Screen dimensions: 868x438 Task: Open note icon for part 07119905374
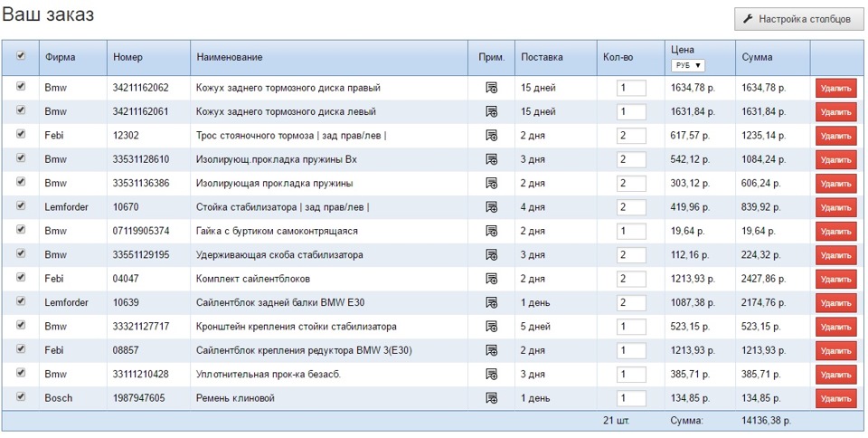pos(491,231)
